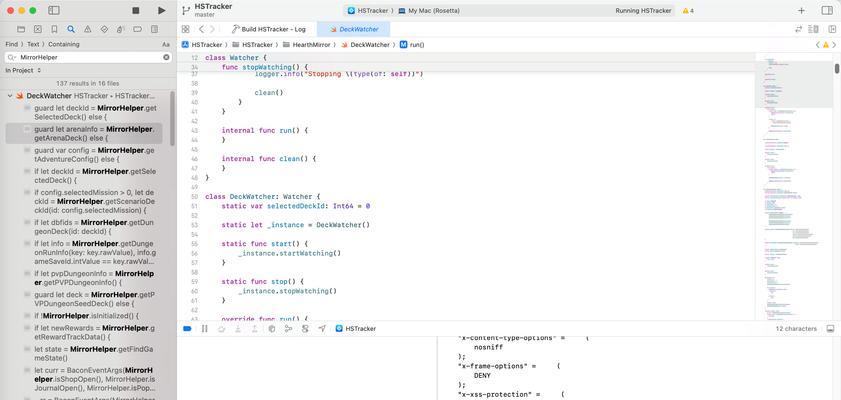Image resolution: width=841 pixels, height=400 pixels.
Task: Switch to the DeckWatcher tab
Action: coord(354,29)
